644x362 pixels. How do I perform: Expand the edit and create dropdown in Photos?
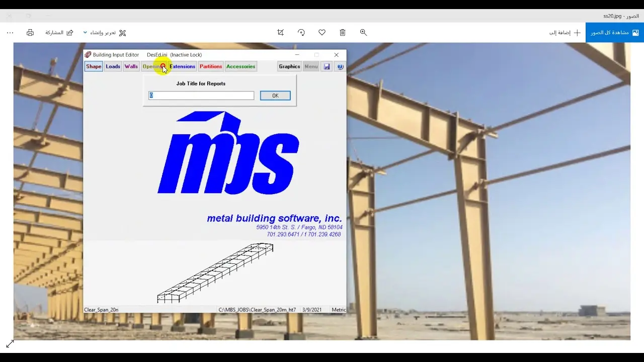tap(105, 33)
